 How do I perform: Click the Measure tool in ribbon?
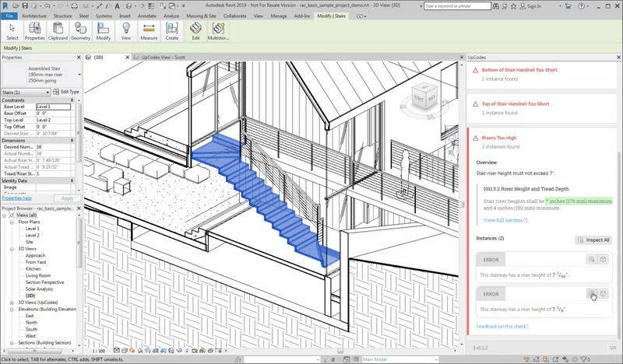149,30
